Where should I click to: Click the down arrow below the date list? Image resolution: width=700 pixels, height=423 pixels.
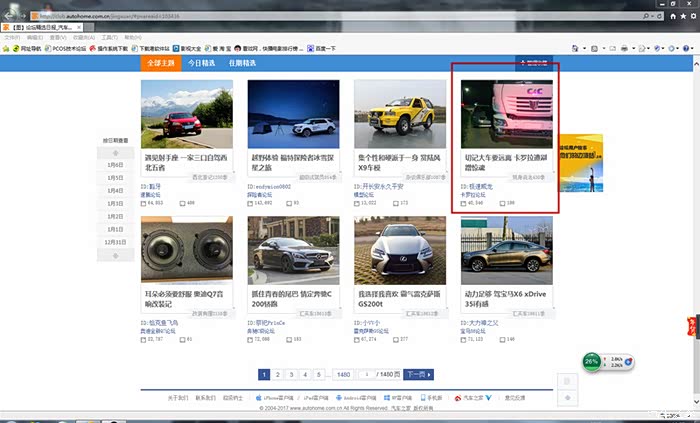tap(115, 255)
